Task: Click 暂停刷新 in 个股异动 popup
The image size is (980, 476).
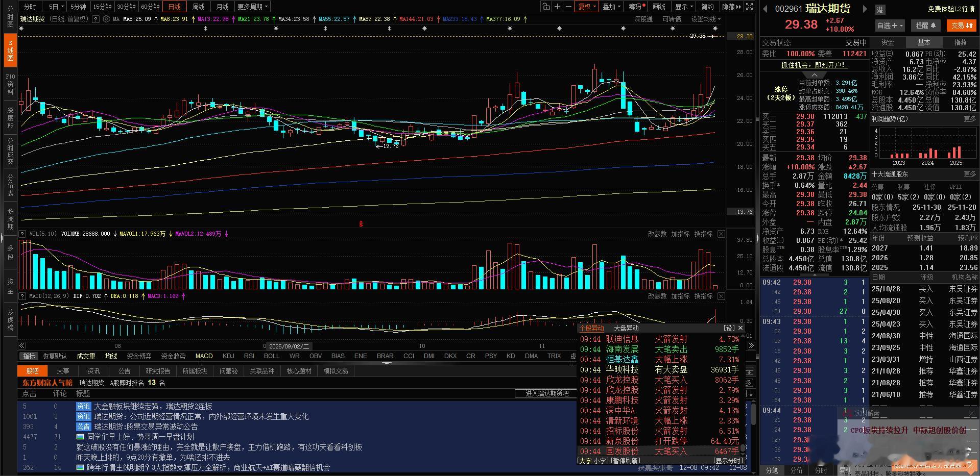Action: click(x=625, y=461)
